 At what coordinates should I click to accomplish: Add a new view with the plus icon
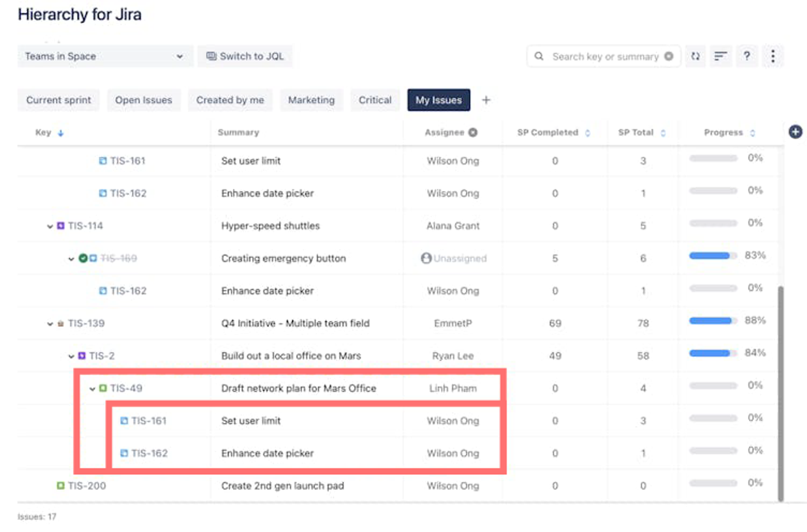click(x=486, y=100)
